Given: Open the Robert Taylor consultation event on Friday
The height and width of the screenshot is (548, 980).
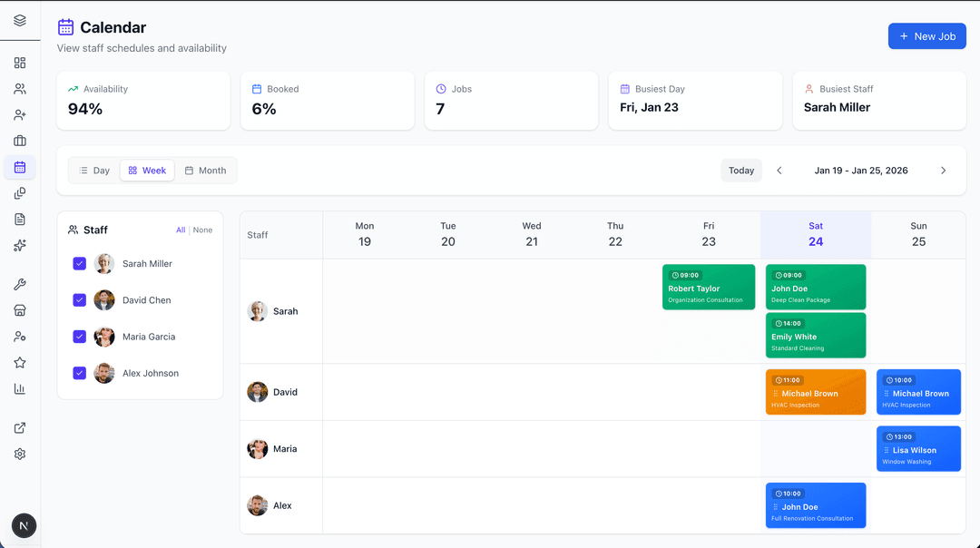Looking at the screenshot, I should tap(709, 287).
